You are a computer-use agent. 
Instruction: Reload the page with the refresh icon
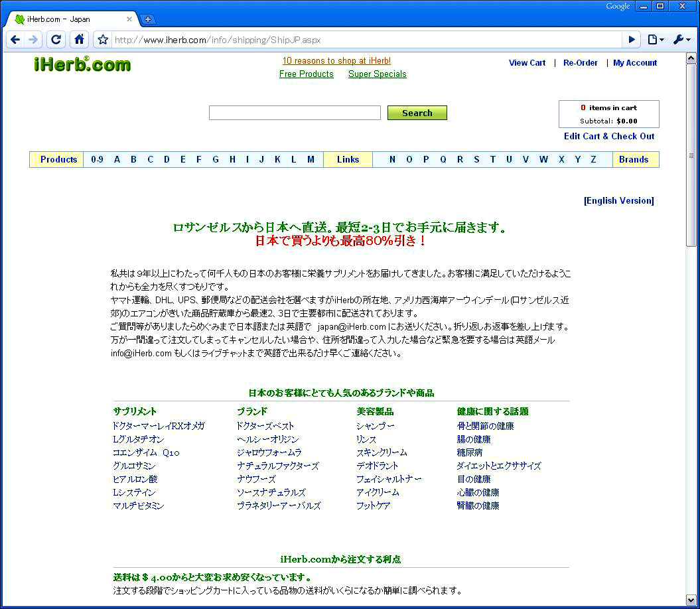click(56, 40)
